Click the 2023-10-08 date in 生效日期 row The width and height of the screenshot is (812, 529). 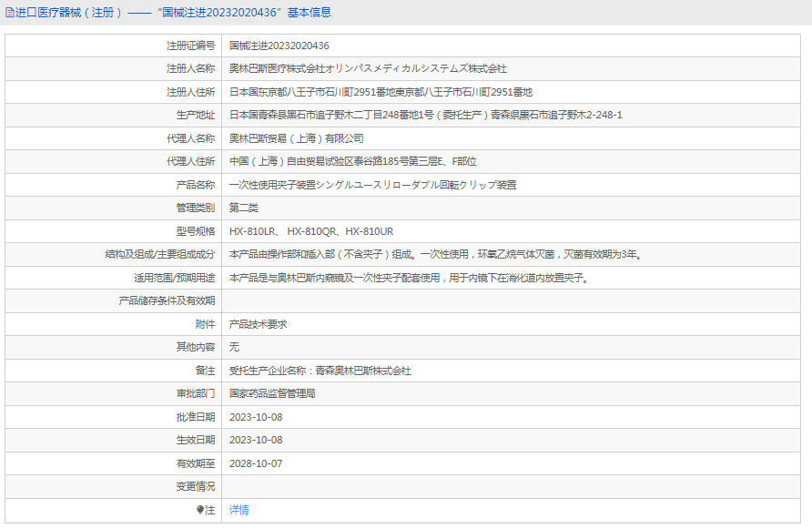pos(256,440)
